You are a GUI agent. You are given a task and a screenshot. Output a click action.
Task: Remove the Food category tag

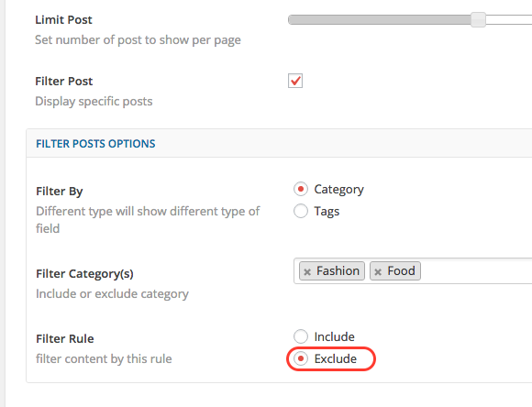coord(378,271)
